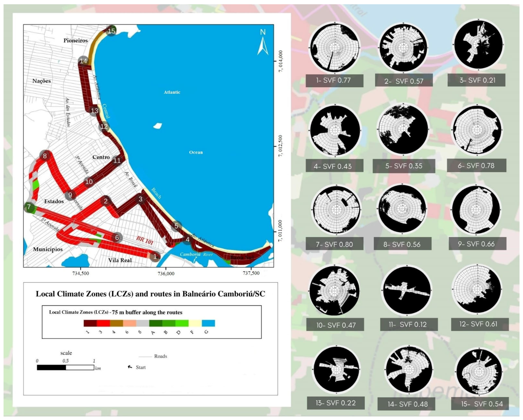Click the Start arrow legend symbol
Screen dimensions: 523x420
(x=130, y=367)
